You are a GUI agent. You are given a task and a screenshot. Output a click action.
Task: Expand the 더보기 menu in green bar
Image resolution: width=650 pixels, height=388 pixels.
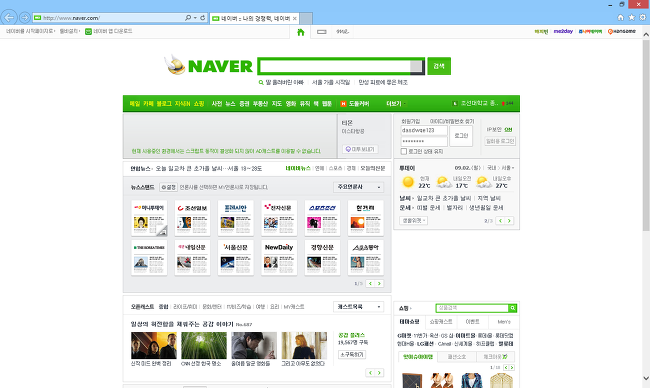tap(396, 104)
